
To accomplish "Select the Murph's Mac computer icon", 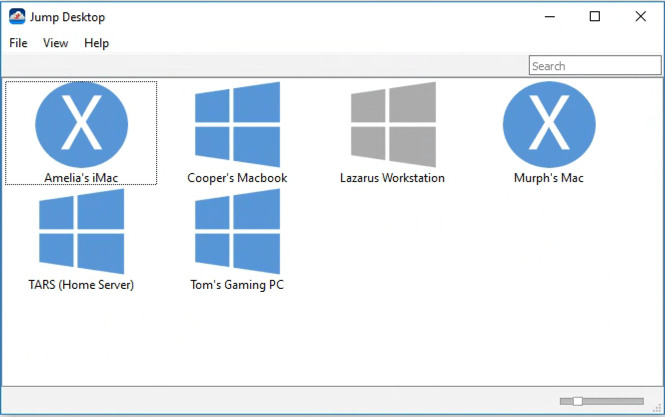I will (549, 124).
